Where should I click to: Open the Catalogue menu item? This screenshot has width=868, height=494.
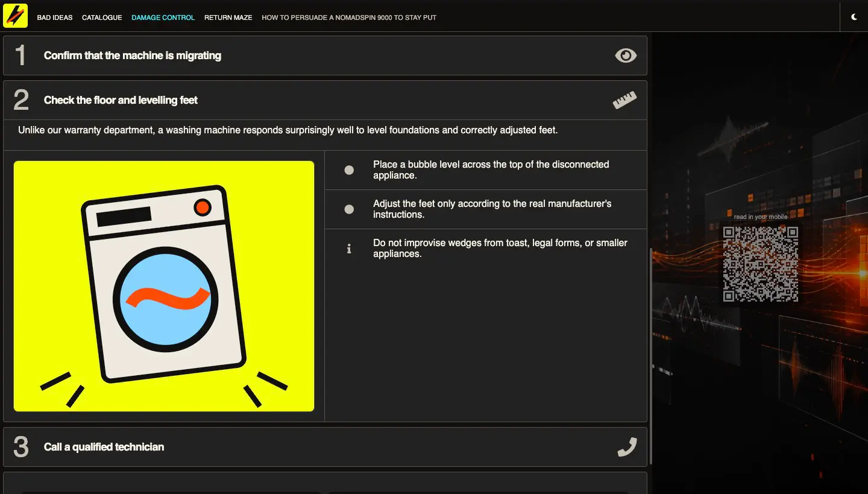(x=102, y=17)
